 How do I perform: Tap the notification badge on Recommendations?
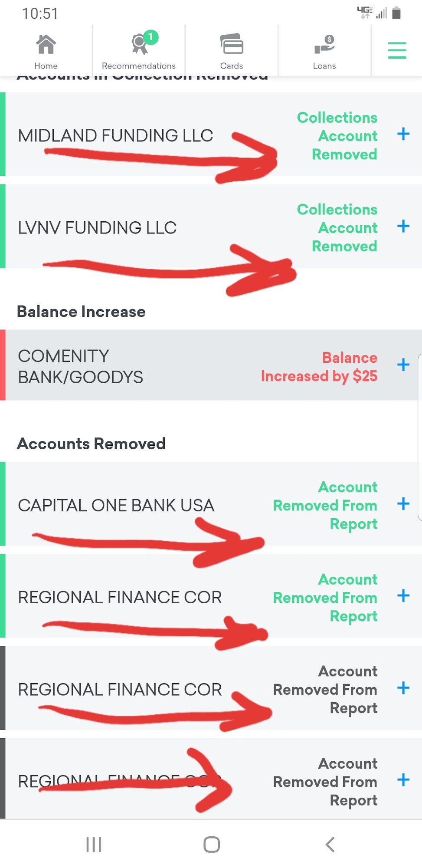pyautogui.click(x=150, y=37)
